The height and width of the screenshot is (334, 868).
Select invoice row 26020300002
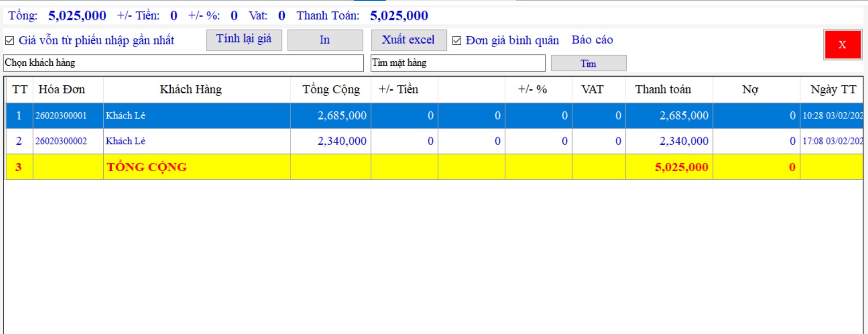(61, 141)
